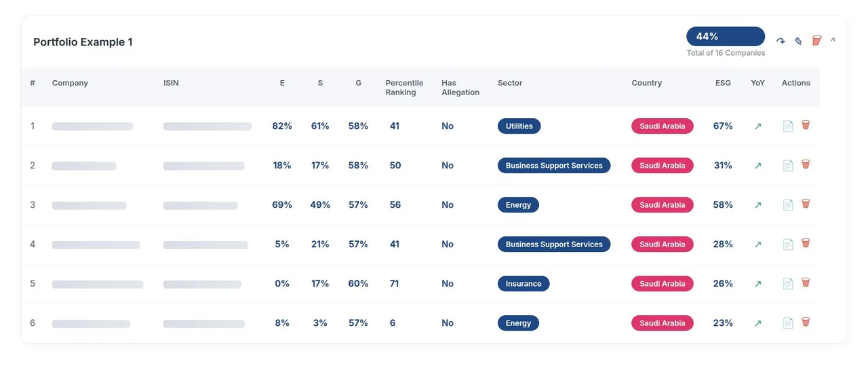The height and width of the screenshot is (366, 868).
Task: Click the 0% E score
Action: [x=282, y=283]
